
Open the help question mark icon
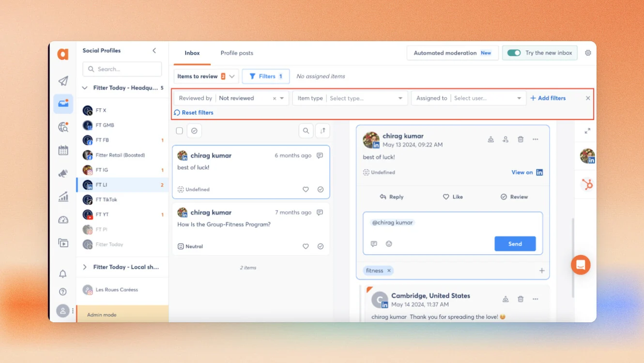(63, 292)
